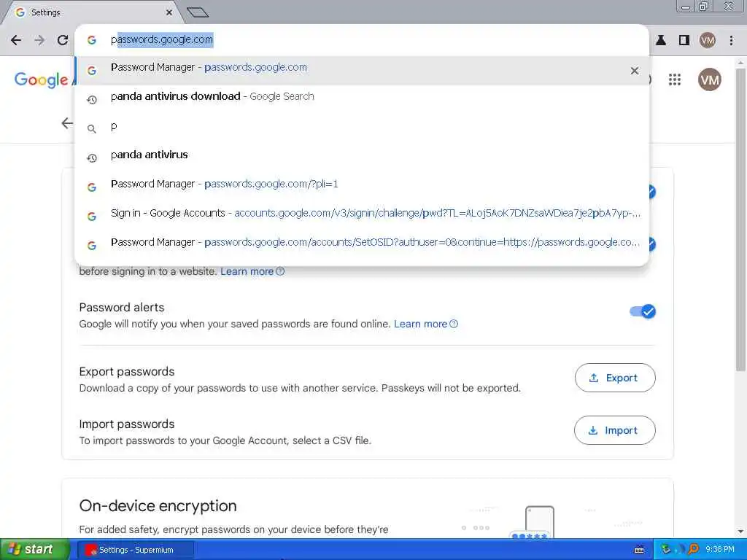Select Password Manager passwords.google.com suggestion
The image size is (747, 560).
point(362,71)
